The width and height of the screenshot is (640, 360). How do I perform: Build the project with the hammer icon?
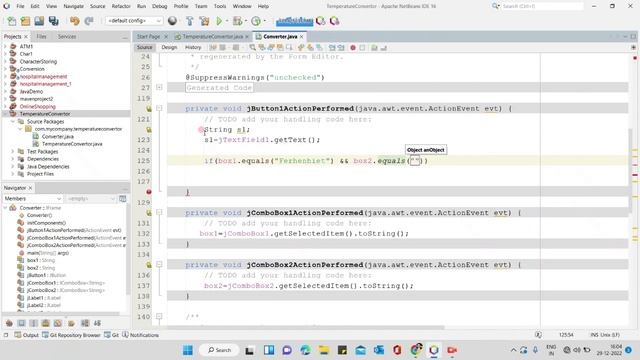click(190, 21)
